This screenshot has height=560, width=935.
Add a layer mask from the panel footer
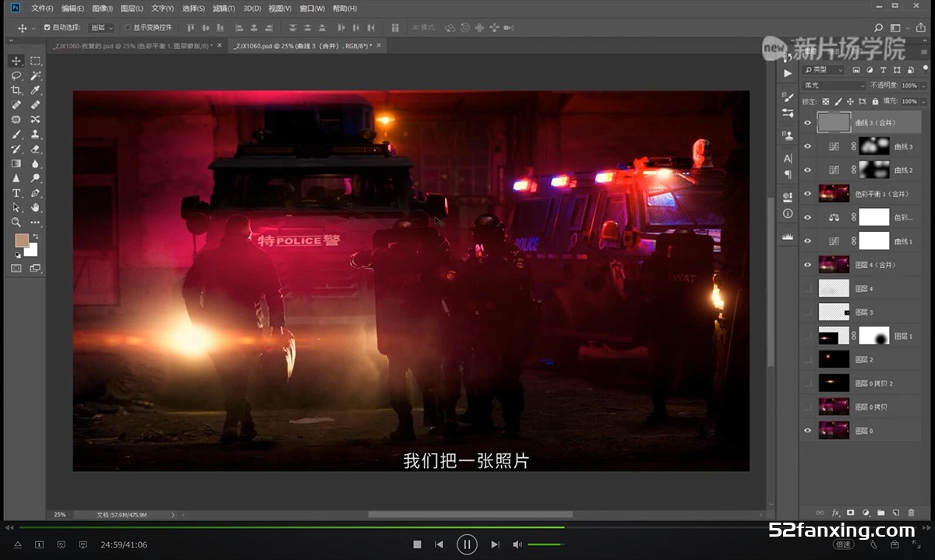pos(850,512)
